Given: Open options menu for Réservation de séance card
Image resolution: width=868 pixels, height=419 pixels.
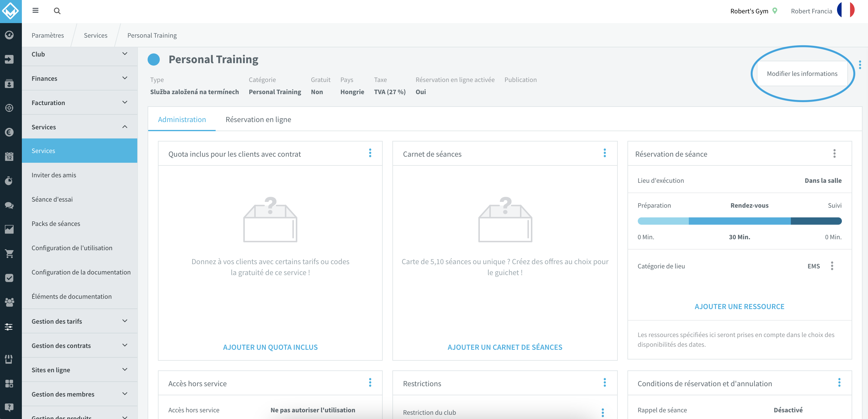Looking at the screenshot, I should click(x=835, y=154).
